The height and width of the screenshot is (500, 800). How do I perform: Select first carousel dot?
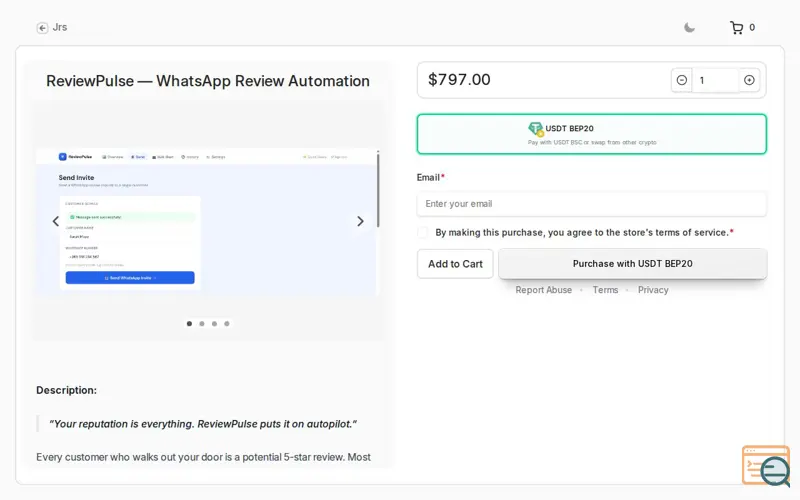tap(189, 323)
